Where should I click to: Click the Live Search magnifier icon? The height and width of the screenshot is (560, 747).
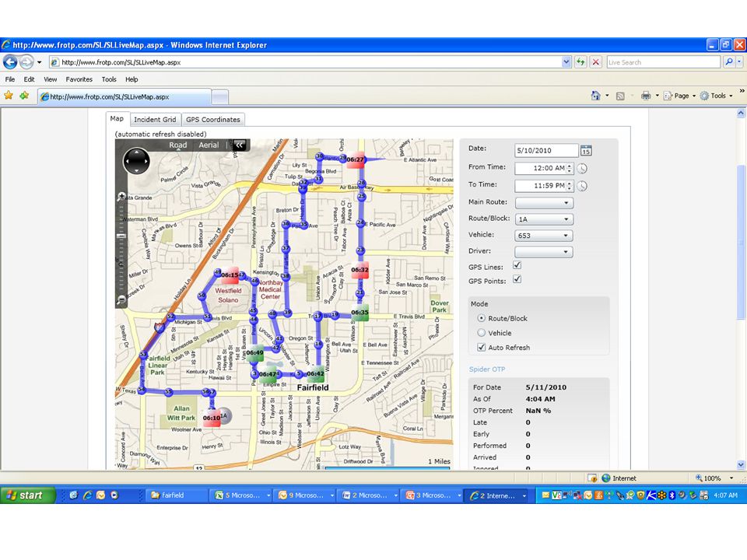[x=728, y=62]
